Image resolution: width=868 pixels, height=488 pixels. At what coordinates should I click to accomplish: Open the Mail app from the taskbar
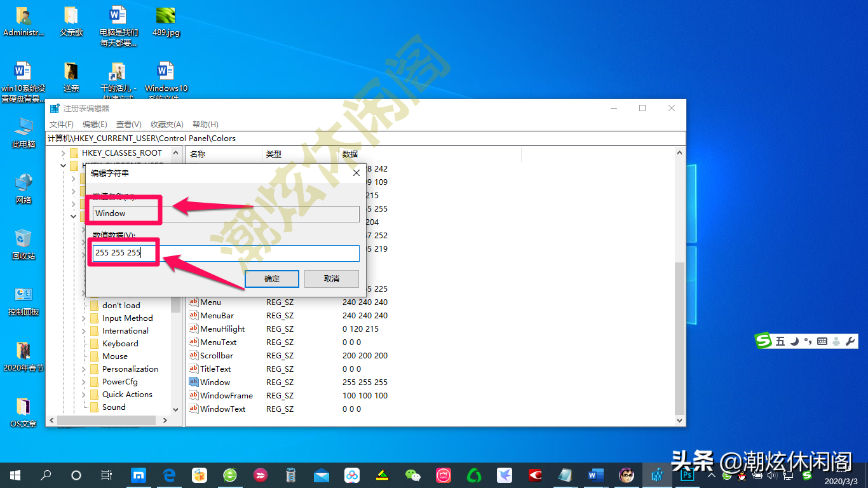322,475
